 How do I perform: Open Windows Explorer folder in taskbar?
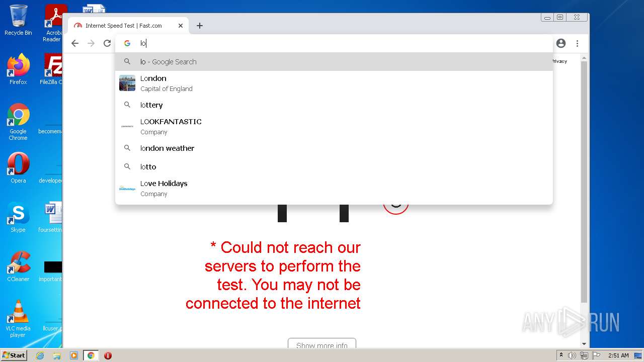(57, 355)
